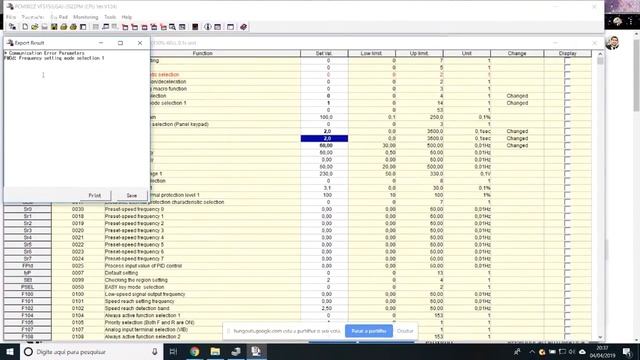Create a new file with the blank page icon
The width and height of the screenshot is (640, 360).
point(25,27)
